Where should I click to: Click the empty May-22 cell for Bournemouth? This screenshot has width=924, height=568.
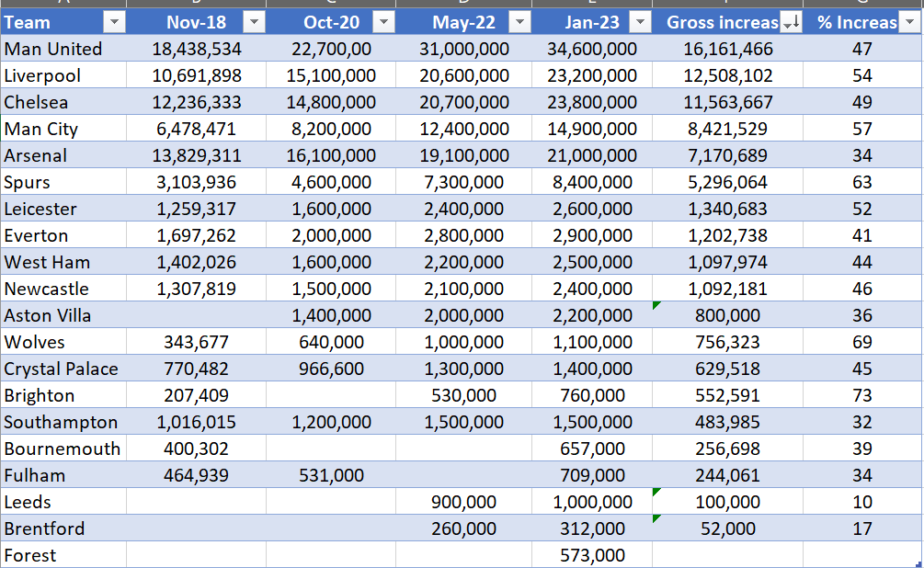(463, 449)
